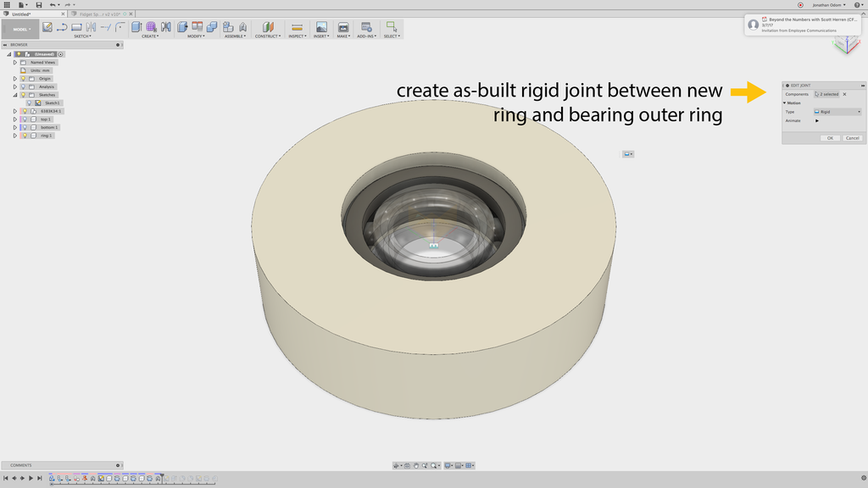This screenshot has width=868, height=488.
Task: Select the Rectangle sketch tool
Action: tap(76, 26)
